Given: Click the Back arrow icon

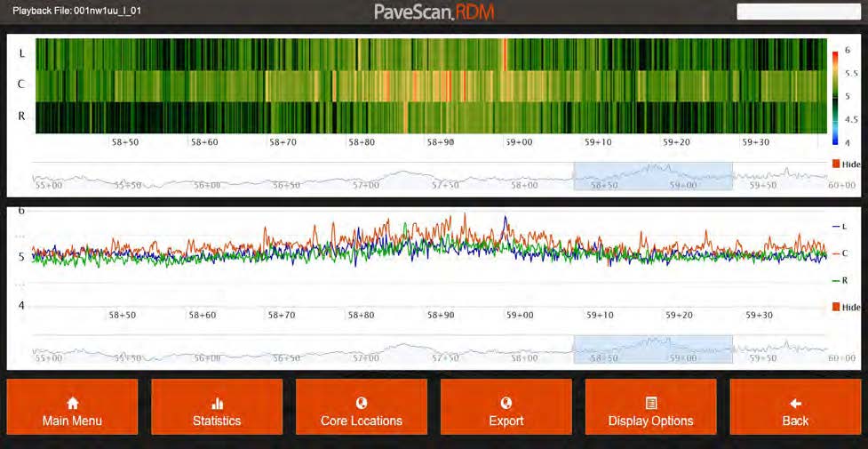Looking at the screenshot, I should (795, 403).
